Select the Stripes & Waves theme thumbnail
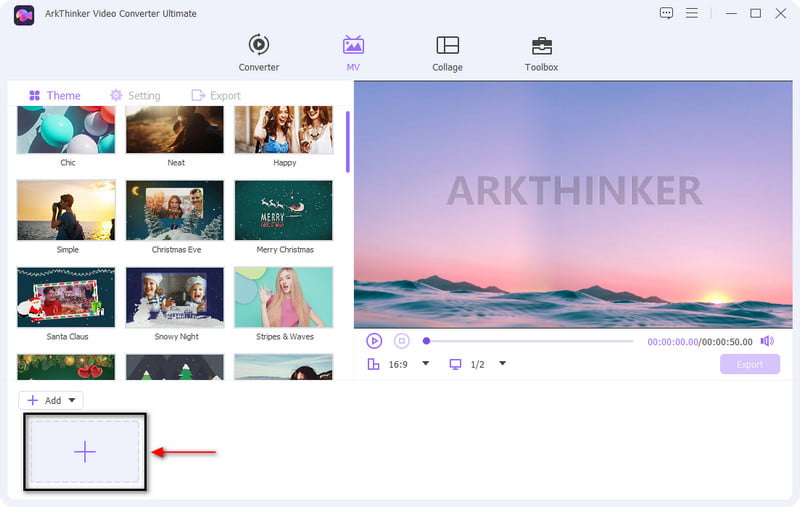 click(284, 297)
